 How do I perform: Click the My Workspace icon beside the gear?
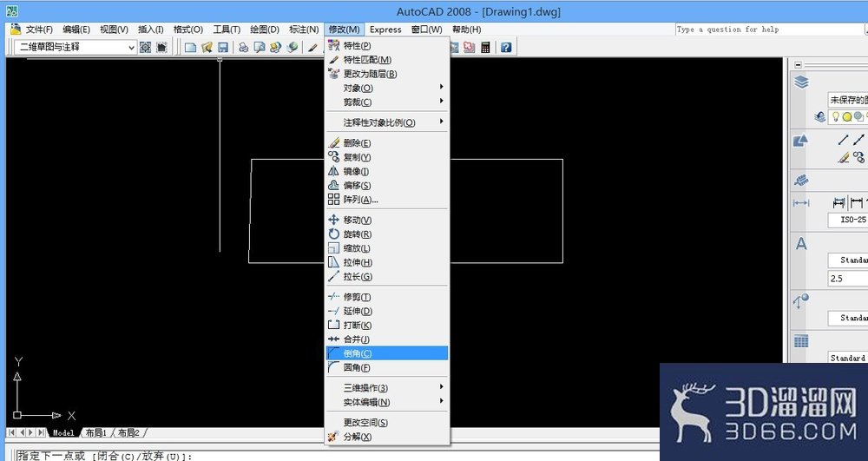(x=161, y=48)
